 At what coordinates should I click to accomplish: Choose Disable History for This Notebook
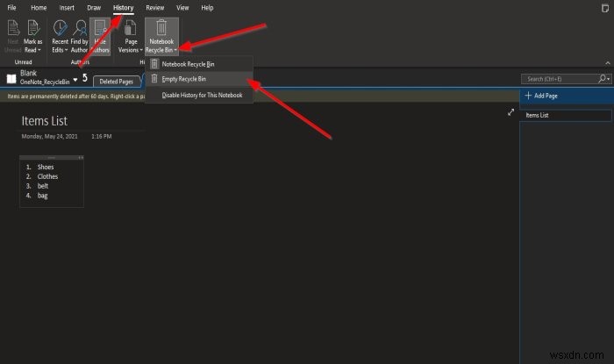coord(199,95)
